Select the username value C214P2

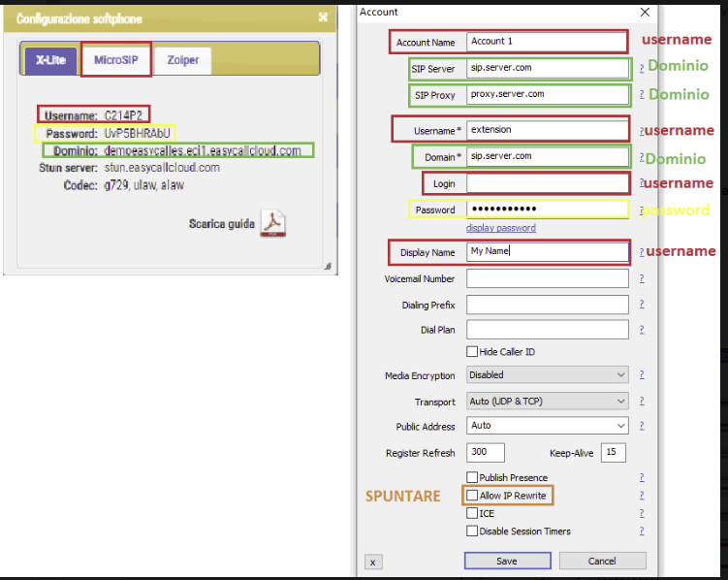coord(123,115)
